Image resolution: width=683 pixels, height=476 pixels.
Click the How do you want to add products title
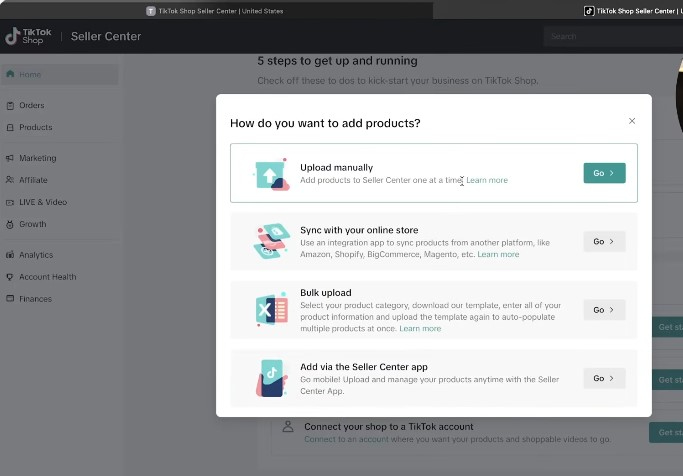point(325,123)
